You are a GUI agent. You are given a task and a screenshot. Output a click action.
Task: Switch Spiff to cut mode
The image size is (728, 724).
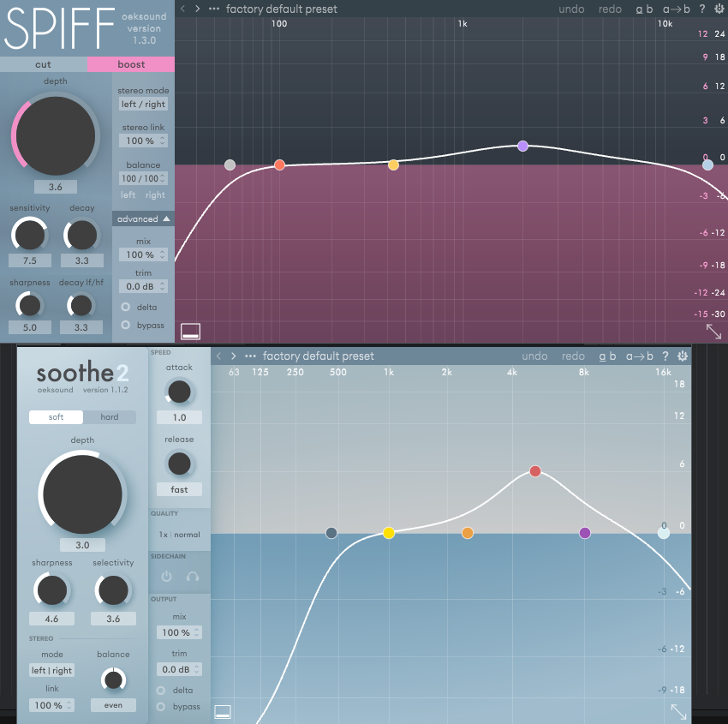[43, 64]
